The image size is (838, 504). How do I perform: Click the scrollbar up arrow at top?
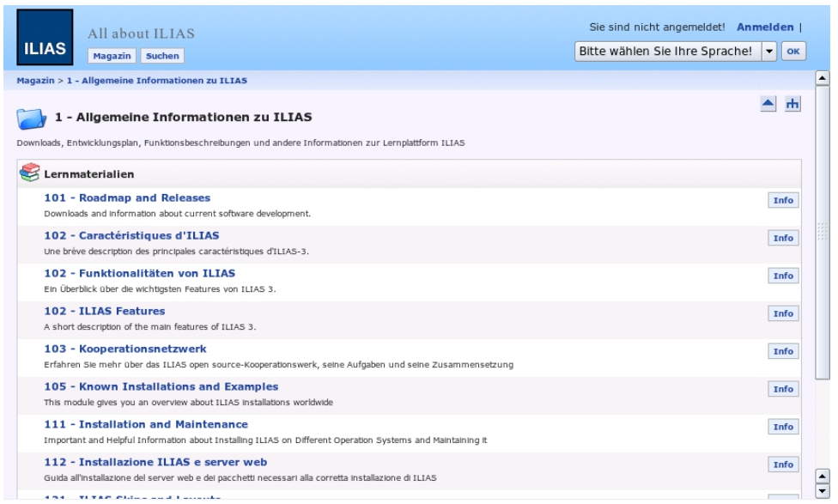tap(823, 79)
